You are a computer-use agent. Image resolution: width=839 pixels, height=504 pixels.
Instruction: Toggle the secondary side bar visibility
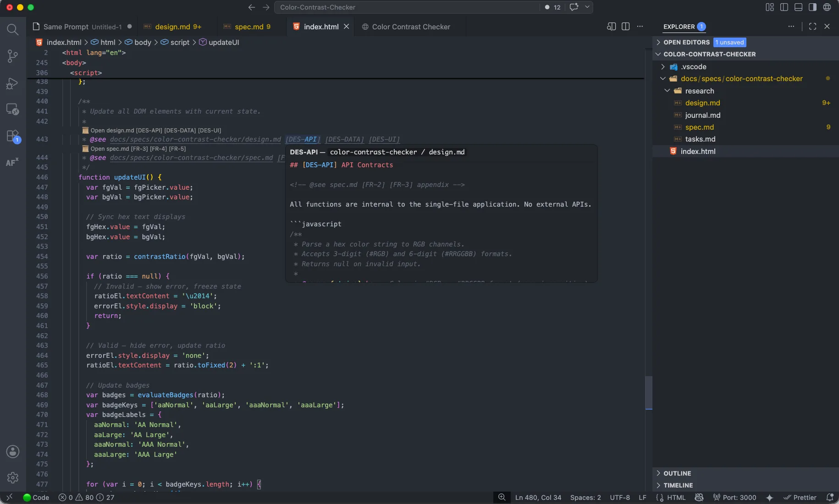(812, 7)
